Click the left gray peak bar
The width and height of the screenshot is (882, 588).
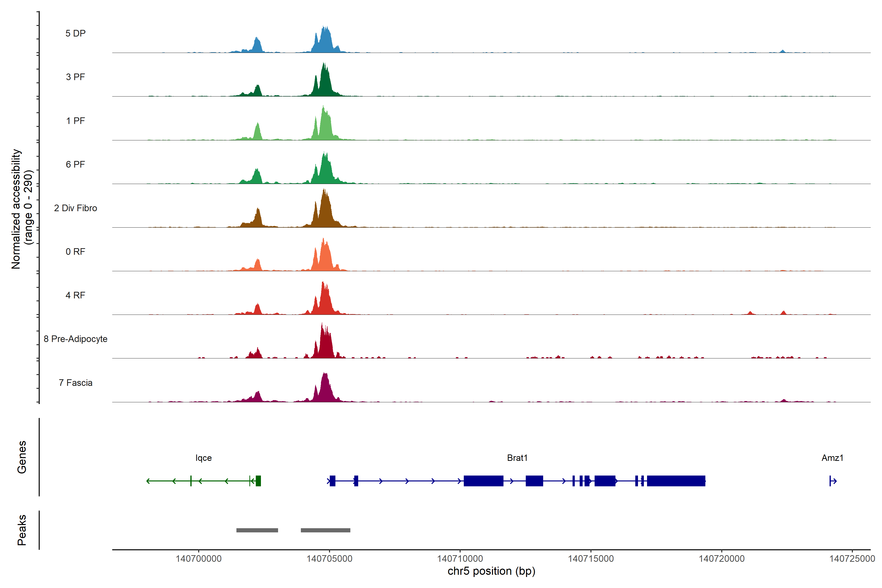pyautogui.click(x=257, y=530)
